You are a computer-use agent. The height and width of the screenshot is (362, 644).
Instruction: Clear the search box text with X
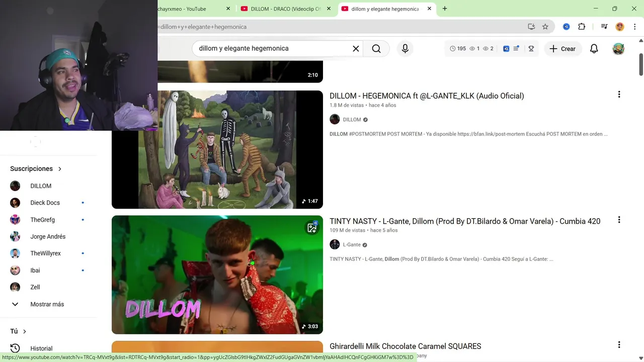[x=356, y=48]
